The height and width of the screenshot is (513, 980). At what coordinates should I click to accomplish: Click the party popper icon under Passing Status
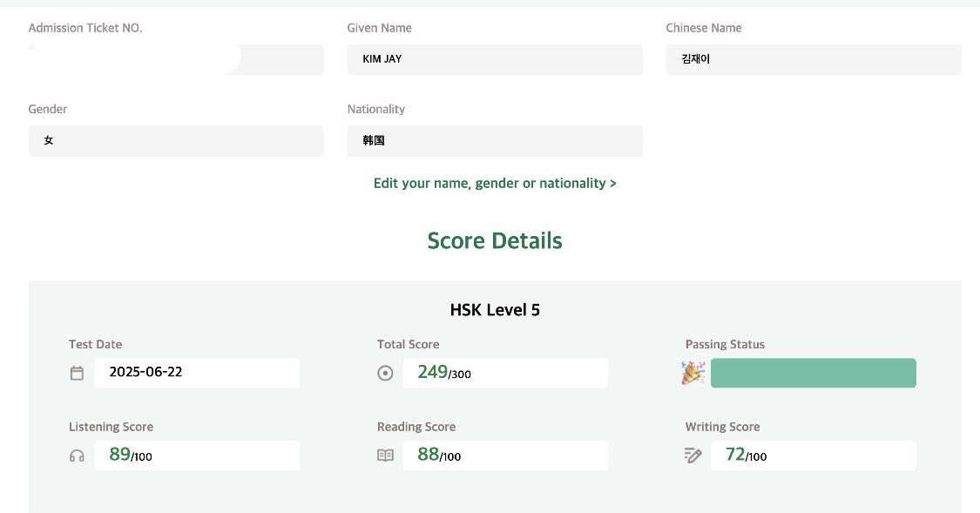point(693,373)
